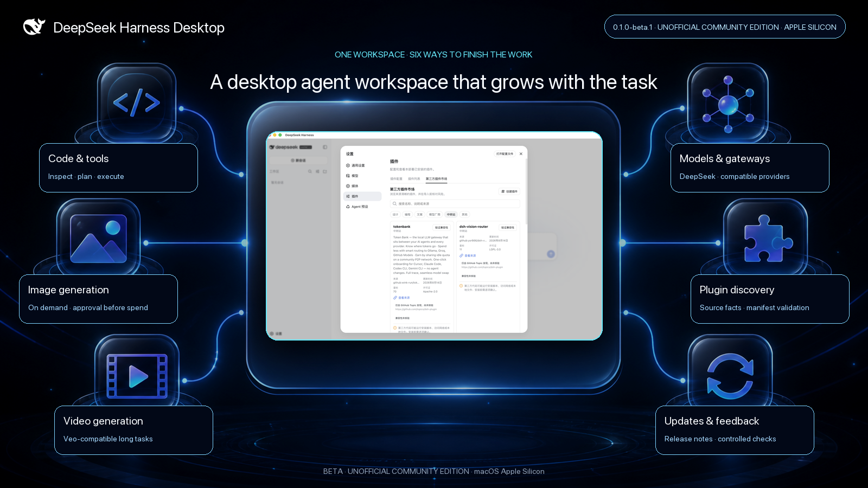Open the Code & tools card

(118, 168)
